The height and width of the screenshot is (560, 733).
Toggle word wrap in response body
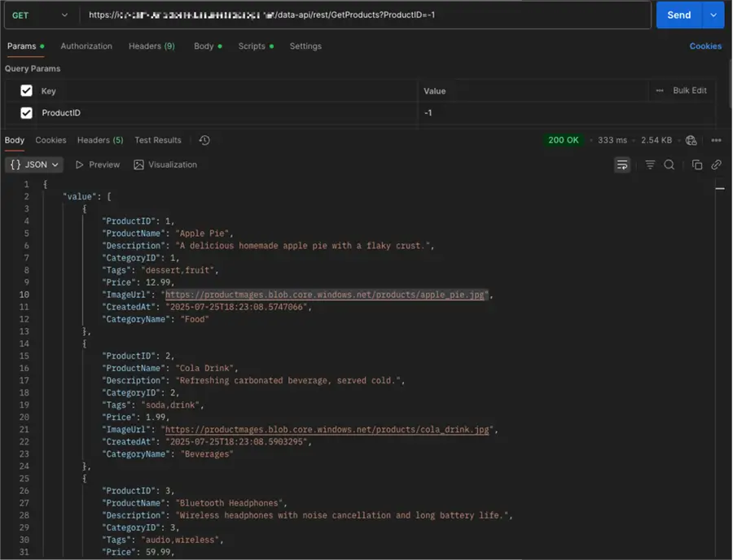(622, 164)
